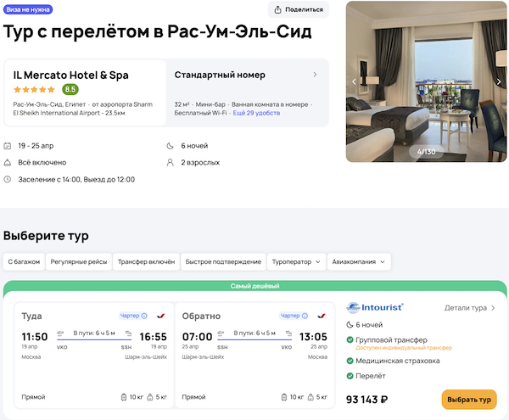Open Детали тура link
The height and width of the screenshot is (420, 509).
click(470, 308)
